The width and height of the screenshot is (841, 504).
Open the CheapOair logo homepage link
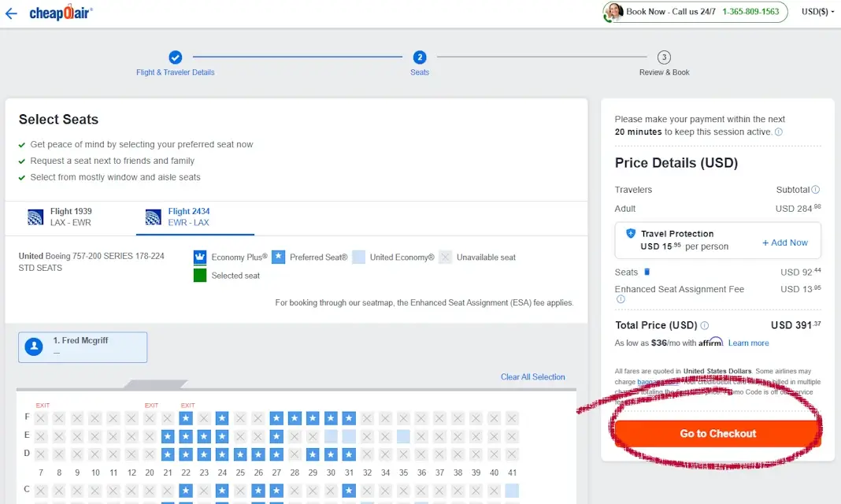[x=61, y=13]
